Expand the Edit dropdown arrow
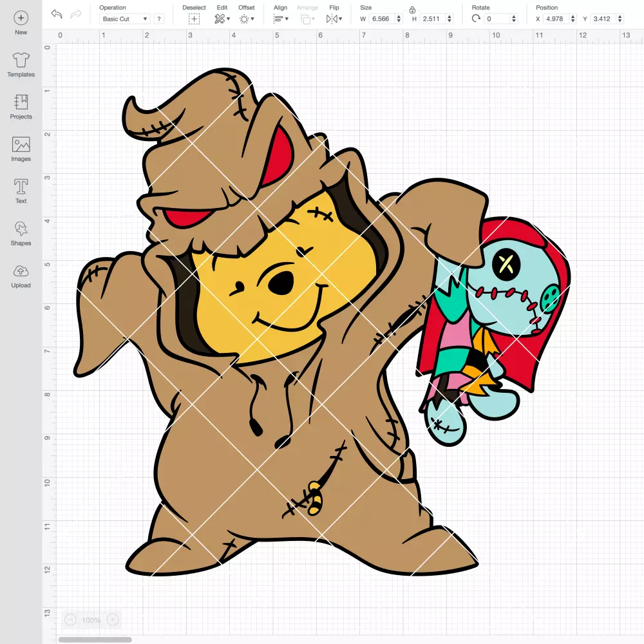Screen dimensions: 644x644 click(x=229, y=19)
